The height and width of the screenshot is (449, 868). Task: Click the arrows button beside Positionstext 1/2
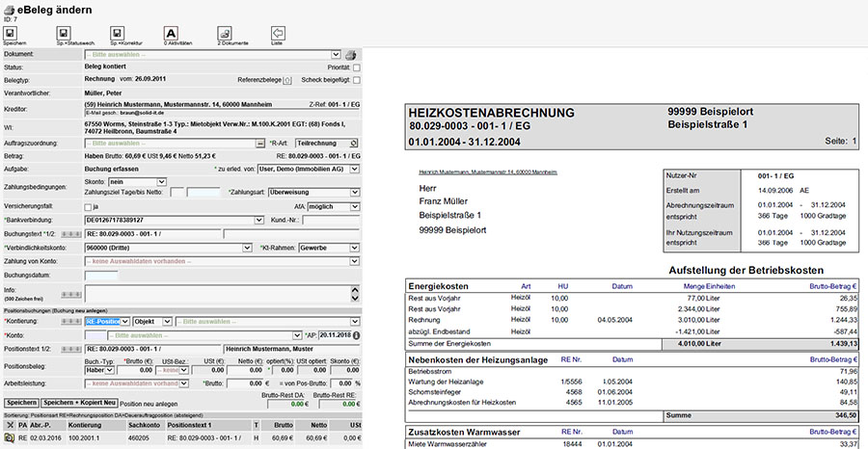70,349
